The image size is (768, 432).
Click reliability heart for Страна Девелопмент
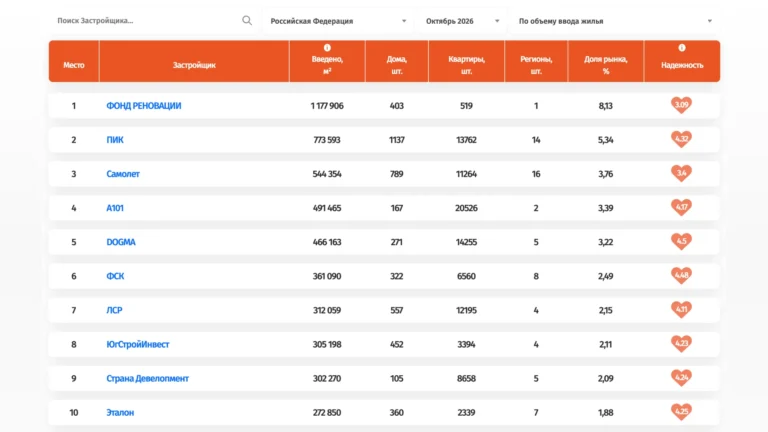click(681, 378)
